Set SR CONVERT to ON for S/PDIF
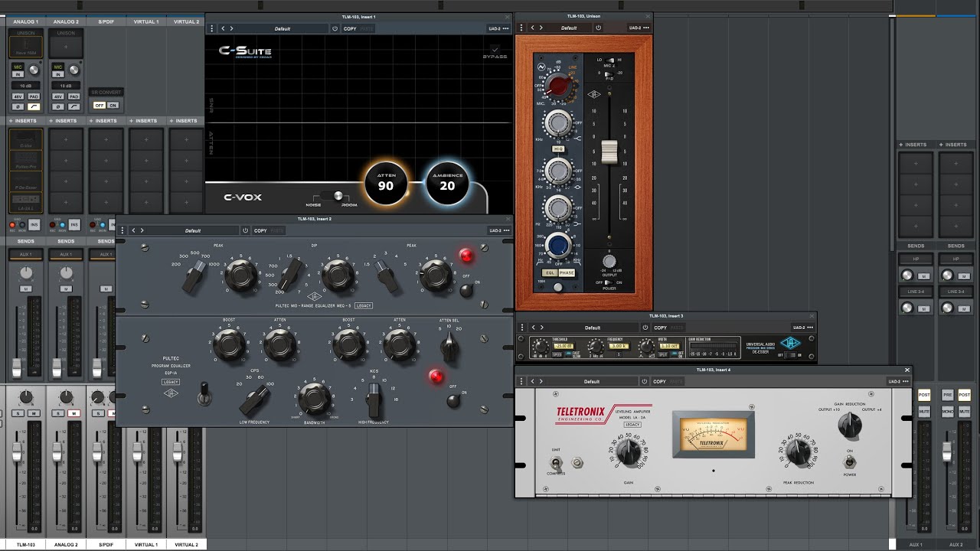980x551 pixels. click(113, 105)
